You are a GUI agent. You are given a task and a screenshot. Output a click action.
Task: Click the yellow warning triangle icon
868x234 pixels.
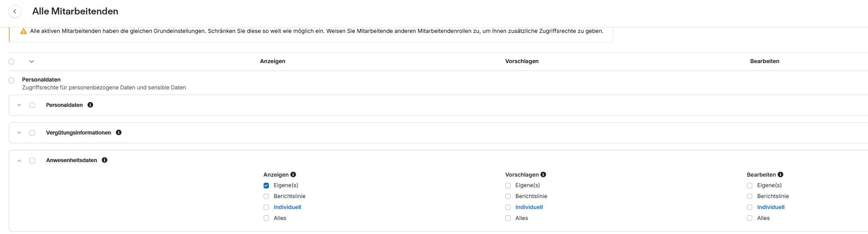pyautogui.click(x=24, y=31)
